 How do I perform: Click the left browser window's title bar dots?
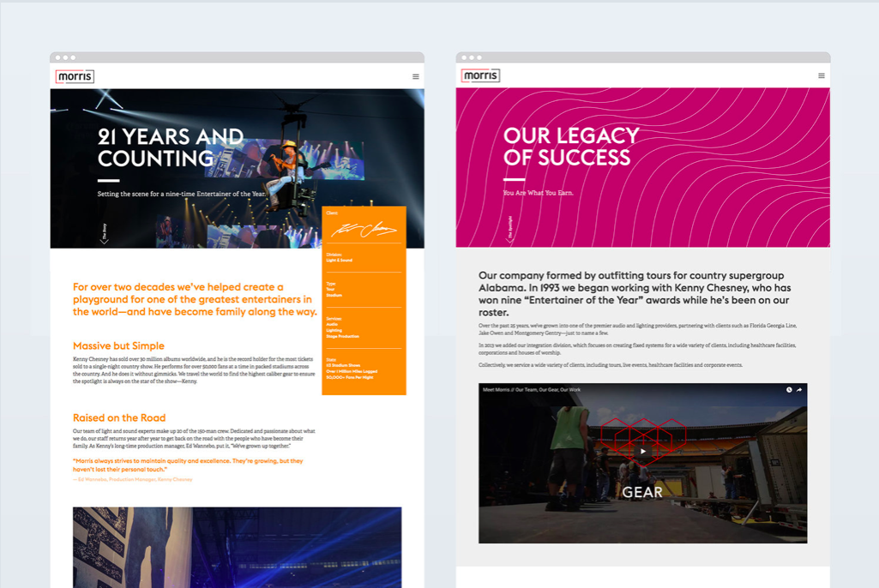click(65, 57)
